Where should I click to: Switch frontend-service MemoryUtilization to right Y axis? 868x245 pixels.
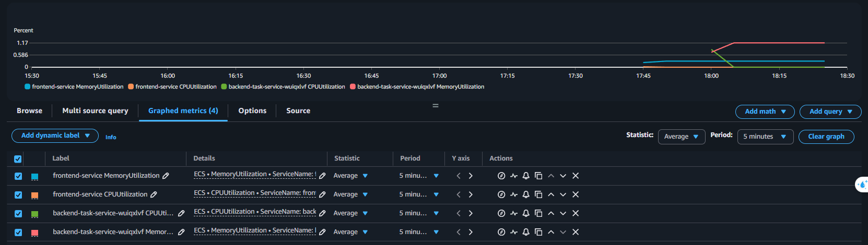471,176
